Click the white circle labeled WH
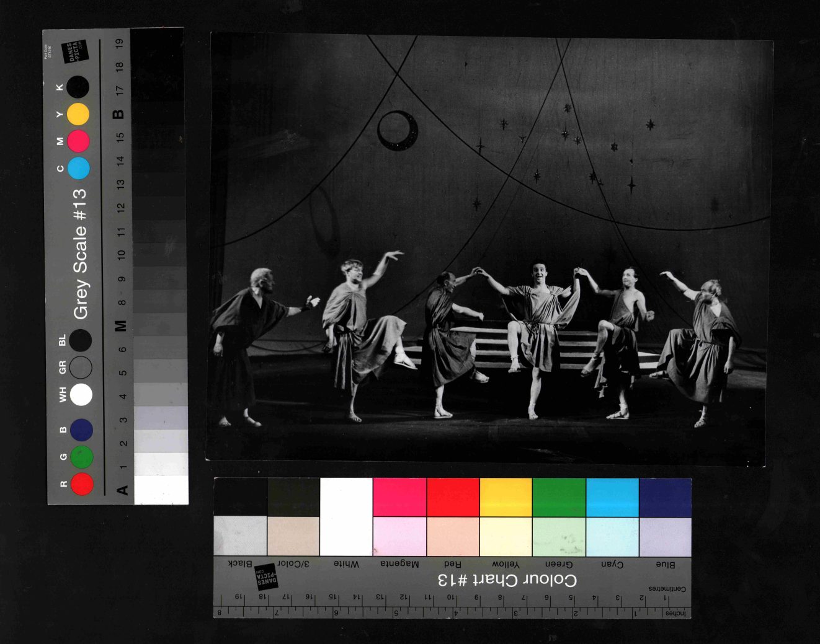The width and height of the screenshot is (820, 644). click(81, 394)
